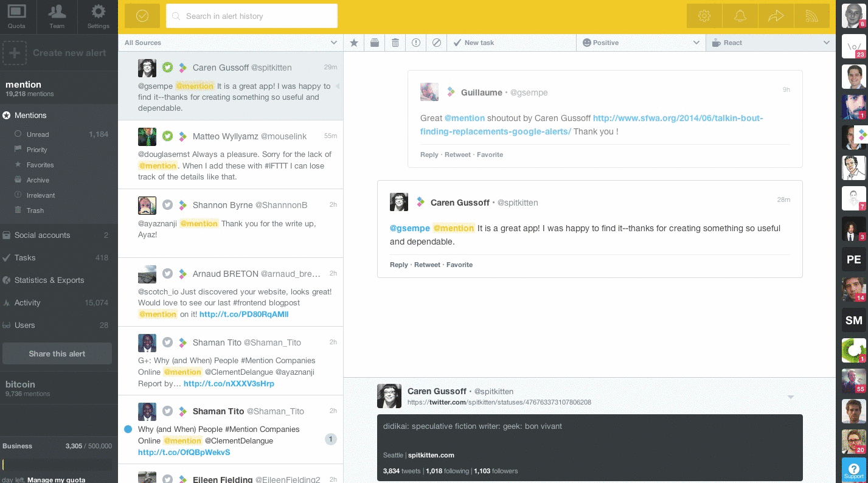
Task: Mark mention irrelevant with the block icon
Action: (437, 43)
